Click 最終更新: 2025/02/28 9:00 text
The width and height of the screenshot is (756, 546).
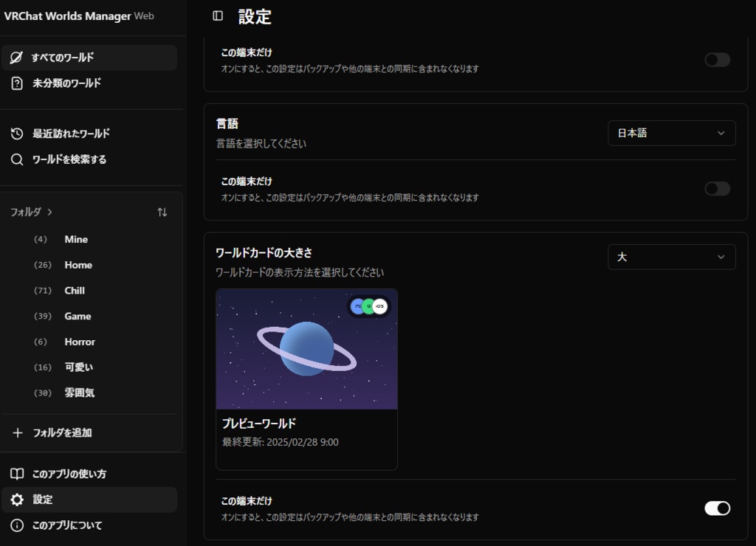tap(280, 443)
